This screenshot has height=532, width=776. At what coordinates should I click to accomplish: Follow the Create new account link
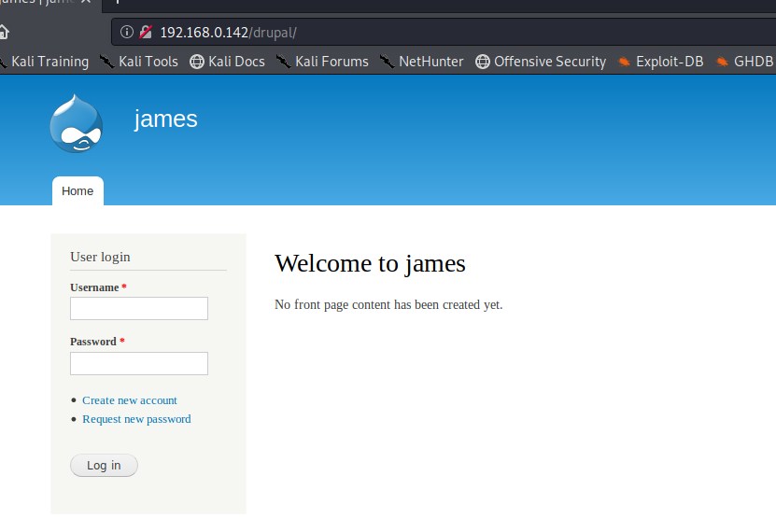pos(130,400)
